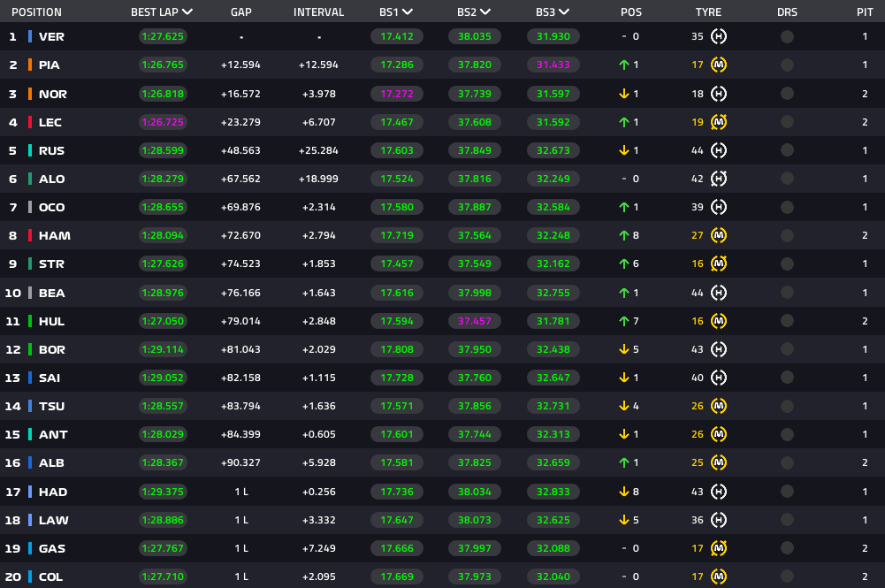Click Russell's DRS indicator dot
The width and height of the screenshot is (885, 588).
(x=787, y=150)
